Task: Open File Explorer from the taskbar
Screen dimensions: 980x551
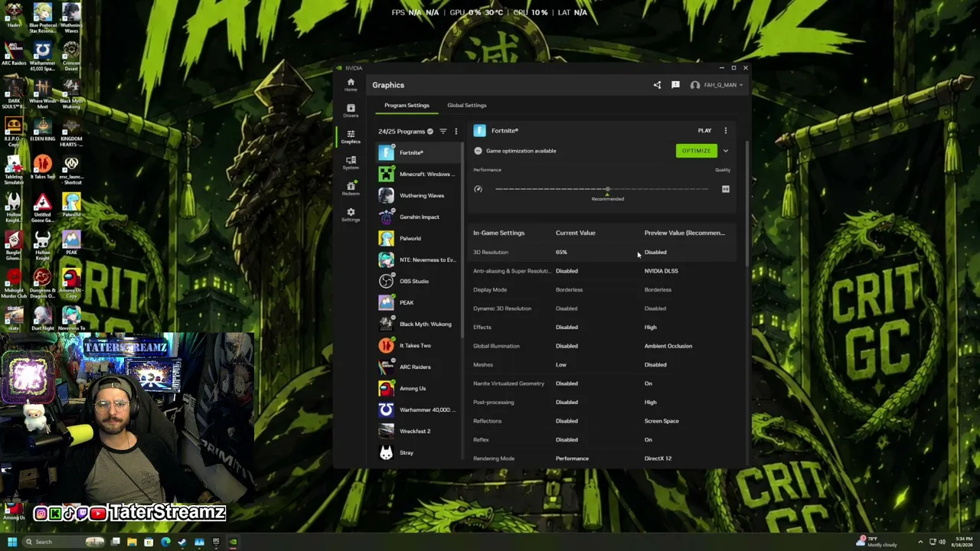Action: point(132,542)
